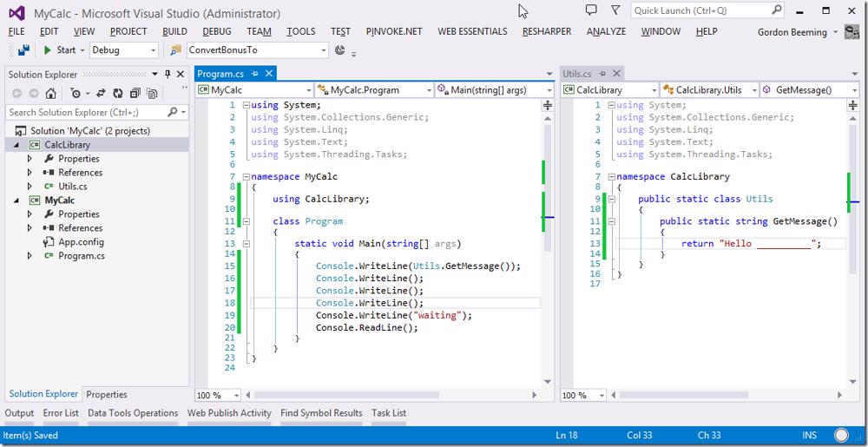Click the Find in Files toolbar icon
This screenshot has height=447, width=868.
175,50
